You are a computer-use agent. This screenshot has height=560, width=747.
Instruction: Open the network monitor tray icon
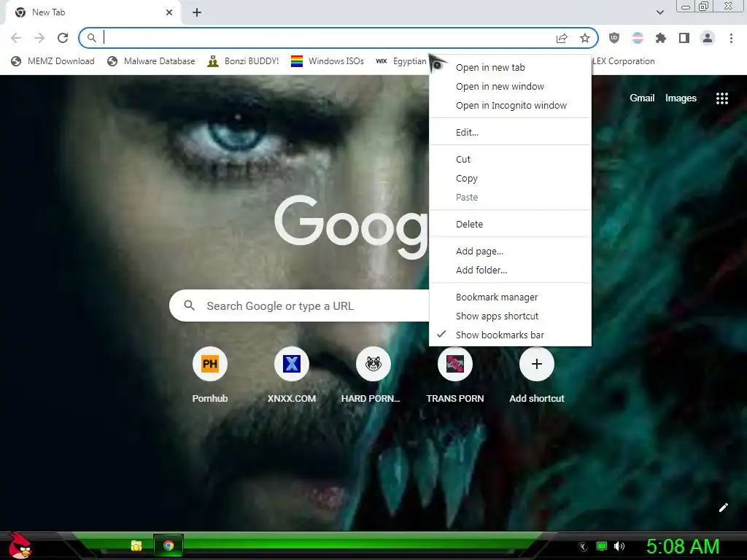[x=602, y=546]
